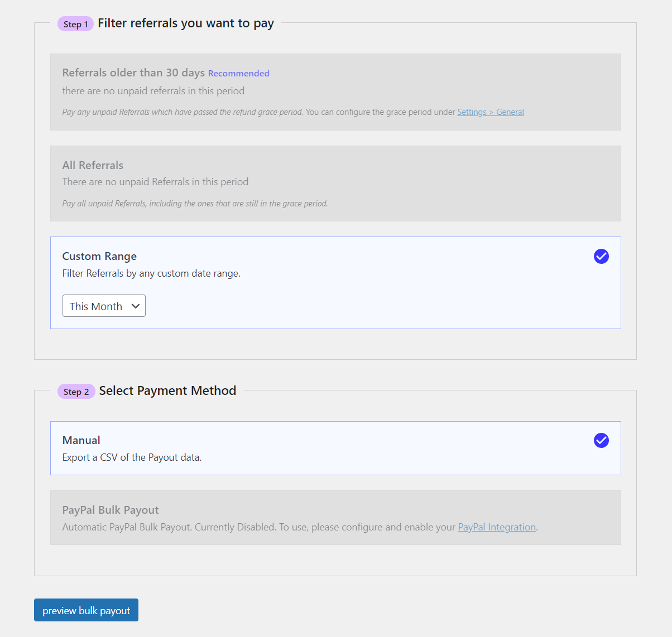Viewport: 672px width, 637px height.
Task: Click the preview bulk payout button
Action: click(86, 610)
